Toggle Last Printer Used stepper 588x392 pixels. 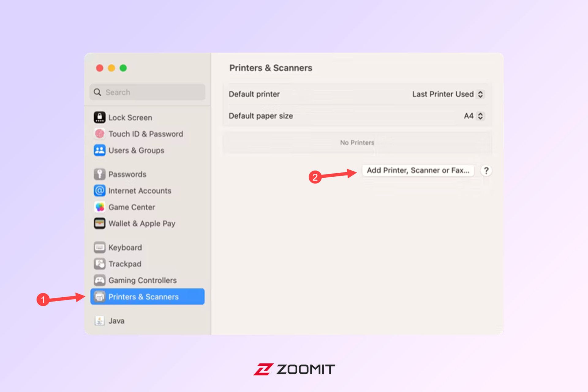(x=481, y=94)
